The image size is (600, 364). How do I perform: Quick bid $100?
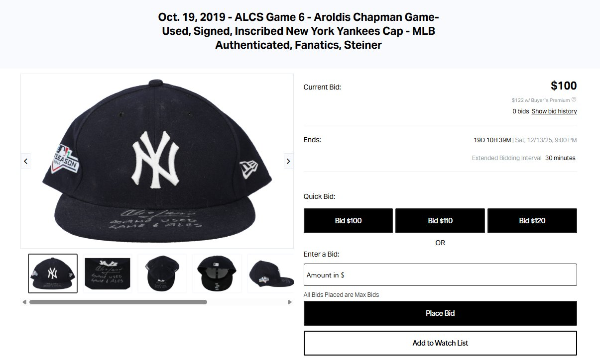point(348,221)
